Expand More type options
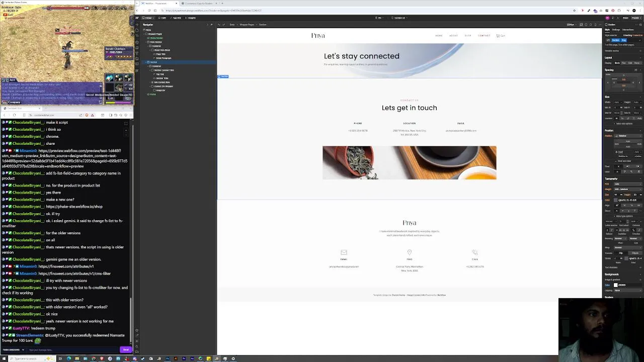 pyautogui.click(x=624, y=216)
